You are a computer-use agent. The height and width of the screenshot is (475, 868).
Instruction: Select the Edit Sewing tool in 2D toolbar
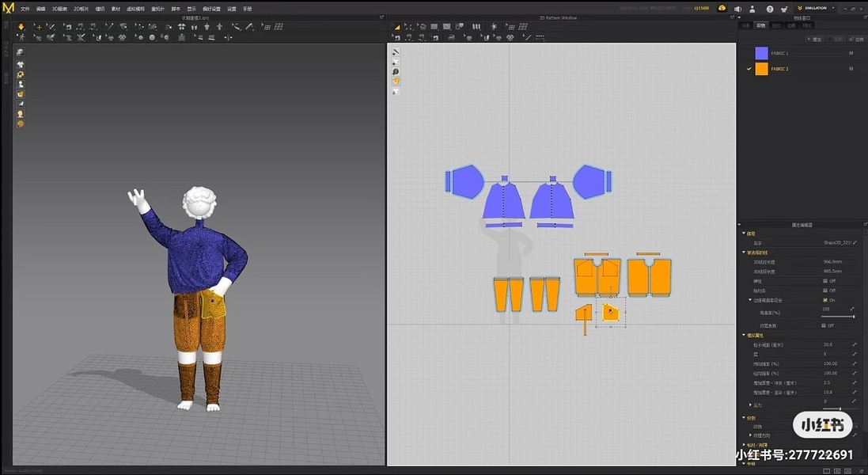[x=396, y=38]
